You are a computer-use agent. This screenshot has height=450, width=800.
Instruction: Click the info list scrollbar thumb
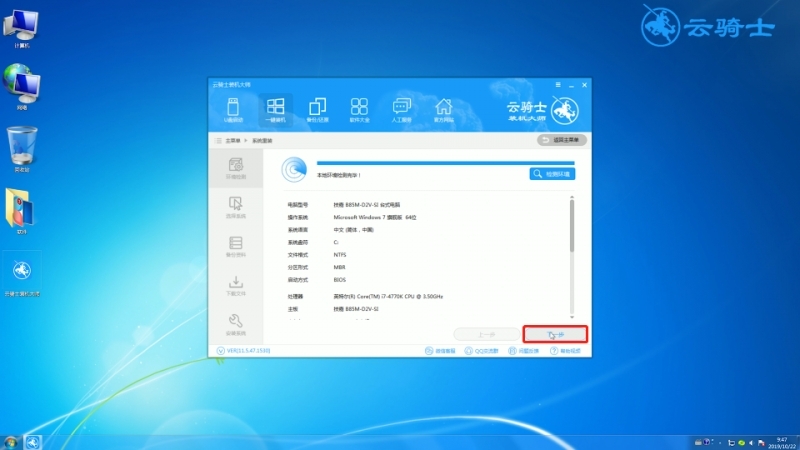pyautogui.click(x=572, y=226)
